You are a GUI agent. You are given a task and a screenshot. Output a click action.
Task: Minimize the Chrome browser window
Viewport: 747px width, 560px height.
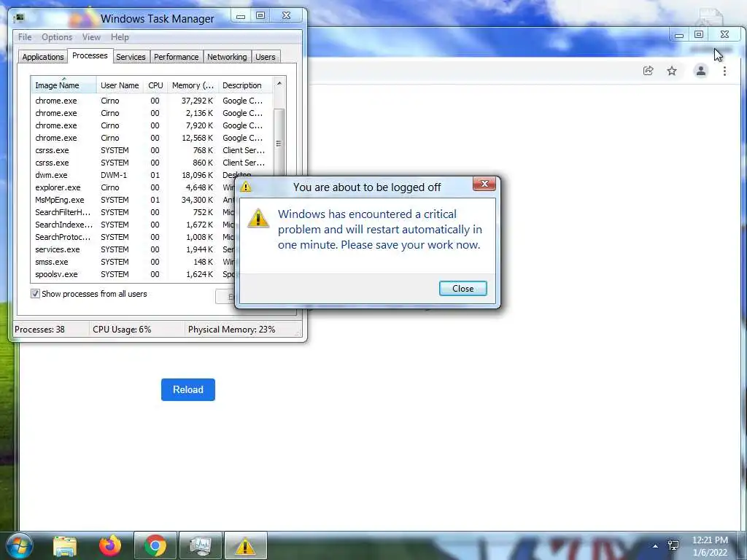click(x=679, y=35)
